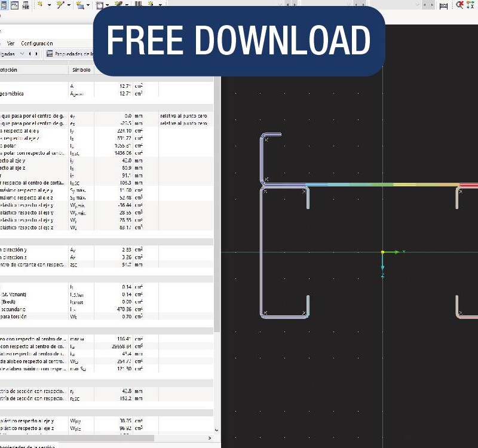478x448 pixels.
Task: Click the magic wand toolbar icon
Action: click(x=60, y=4)
